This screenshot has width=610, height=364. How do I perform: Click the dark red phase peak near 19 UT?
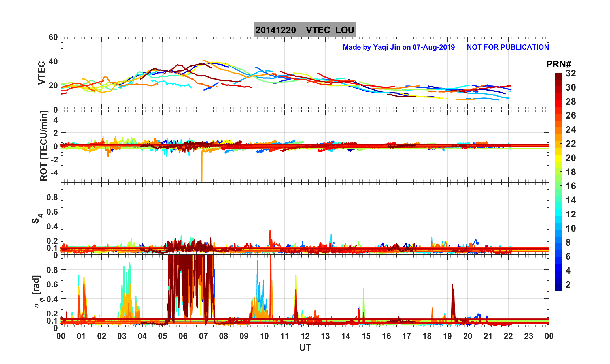(452, 292)
